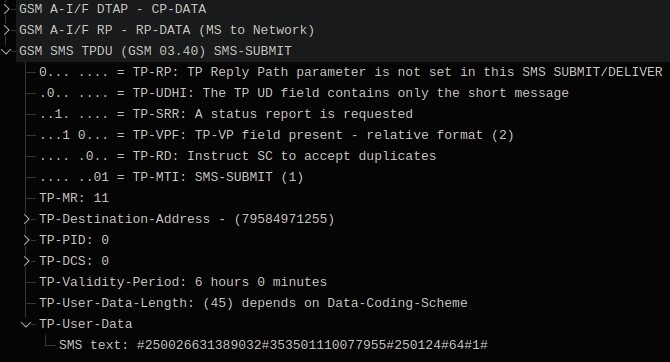670x362 pixels.
Task: Select TP-SRR status report line
Action: [226, 114]
